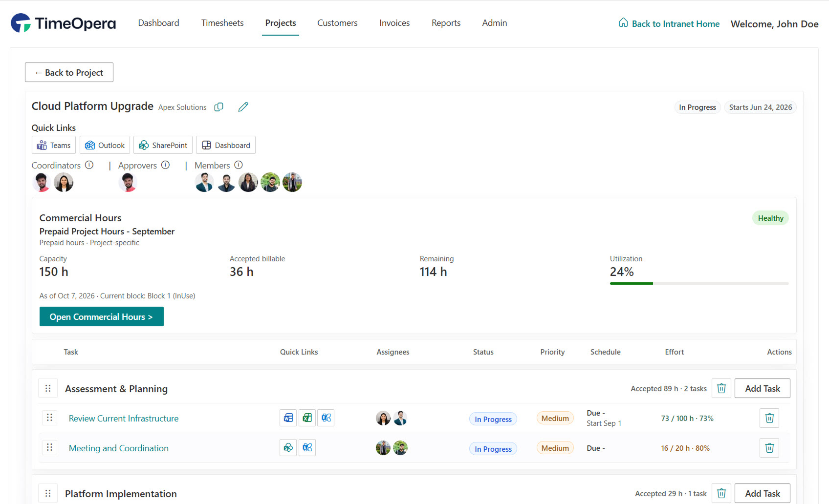
Task: Delete the Assessment & Planning group
Action: [x=721, y=388]
